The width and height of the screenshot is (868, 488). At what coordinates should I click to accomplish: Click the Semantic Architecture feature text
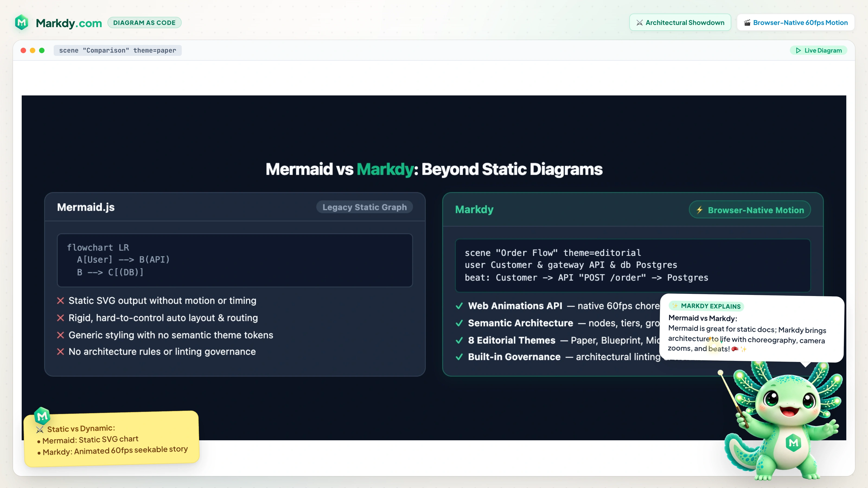coord(564,323)
